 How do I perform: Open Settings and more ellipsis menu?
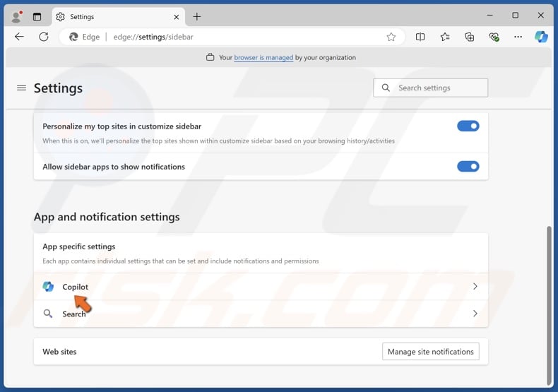tap(518, 37)
